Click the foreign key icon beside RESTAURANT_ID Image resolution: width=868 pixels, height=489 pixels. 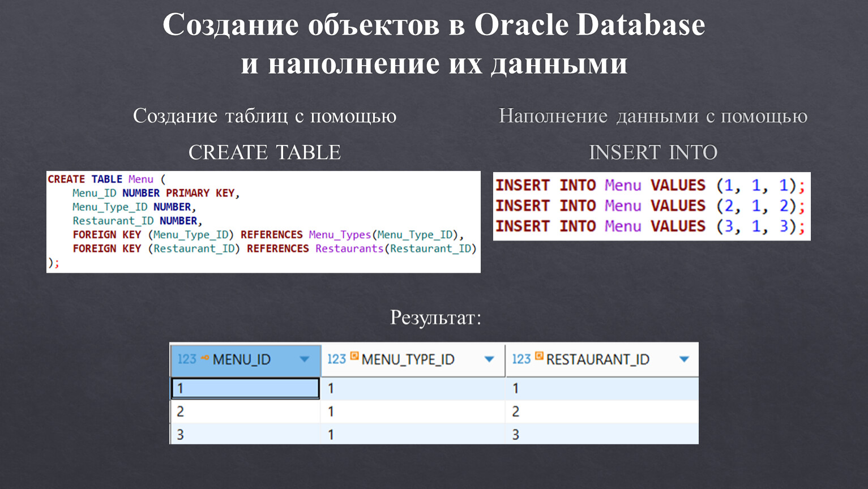click(539, 356)
